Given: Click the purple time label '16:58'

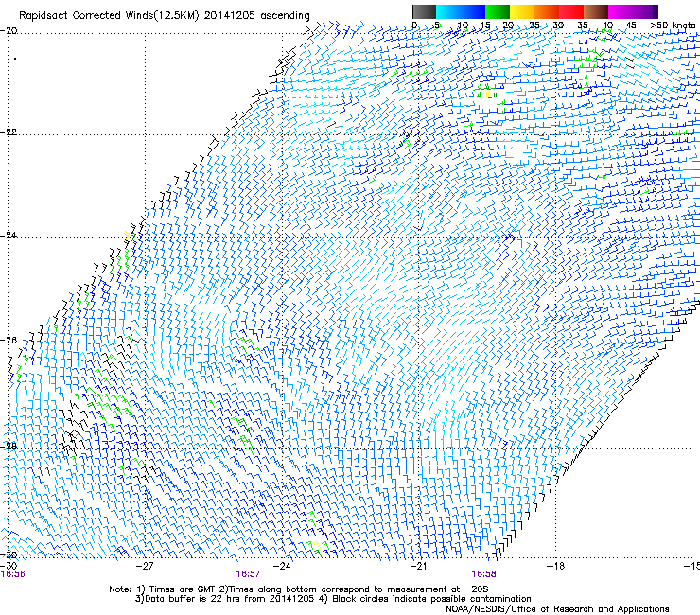Looking at the screenshot, I should (484, 574).
